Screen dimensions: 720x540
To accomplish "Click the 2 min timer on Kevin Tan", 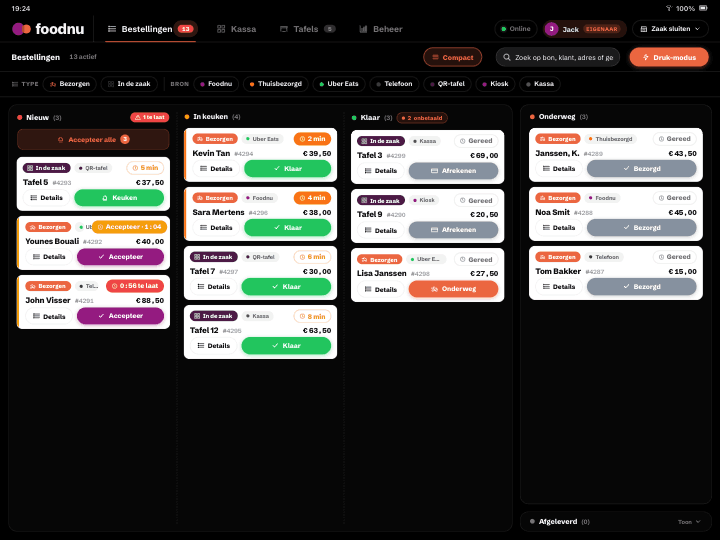I will 312,139.
